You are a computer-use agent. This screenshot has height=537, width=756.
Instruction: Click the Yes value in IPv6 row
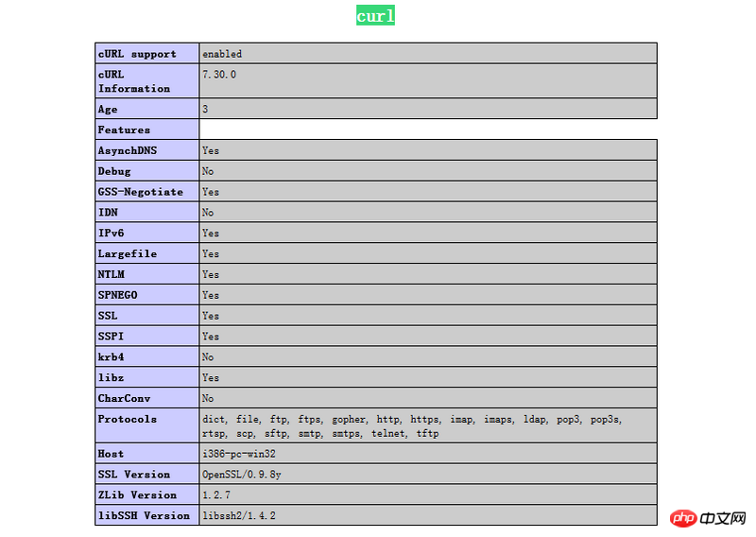pyautogui.click(x=211, y=233)
